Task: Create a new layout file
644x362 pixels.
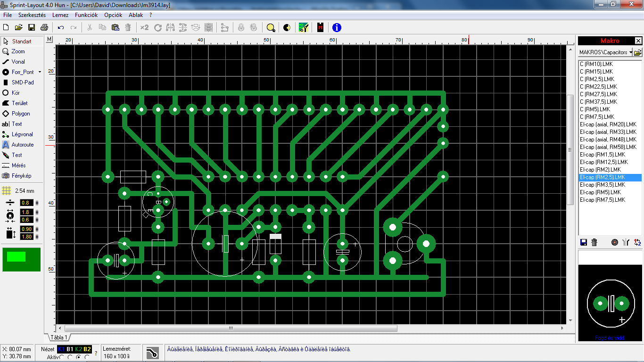Action: tap(6, 27)
